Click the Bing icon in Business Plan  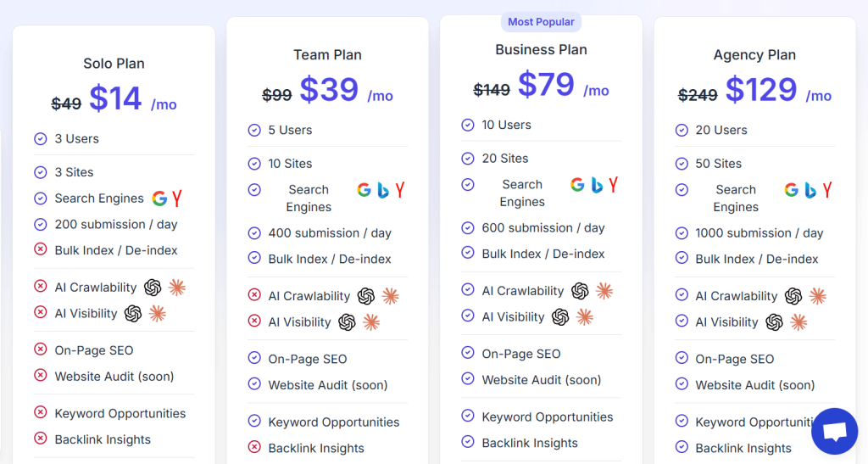coord(597,185)
